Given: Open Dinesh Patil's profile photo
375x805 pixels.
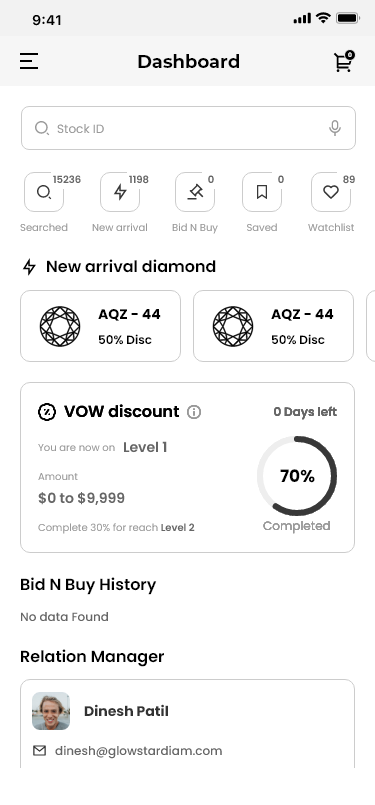Looking at the screenshot, I should pyautogui.click(x=51, y=711).
